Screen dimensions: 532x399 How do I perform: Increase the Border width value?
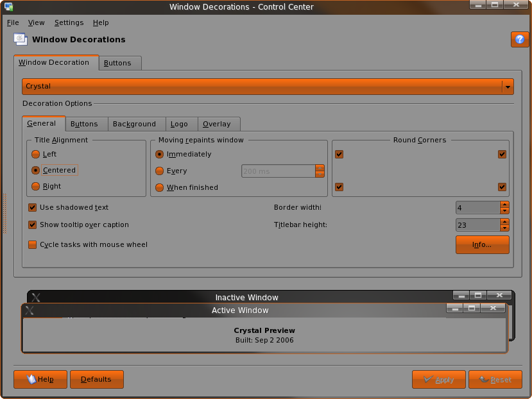coord(504,204)
